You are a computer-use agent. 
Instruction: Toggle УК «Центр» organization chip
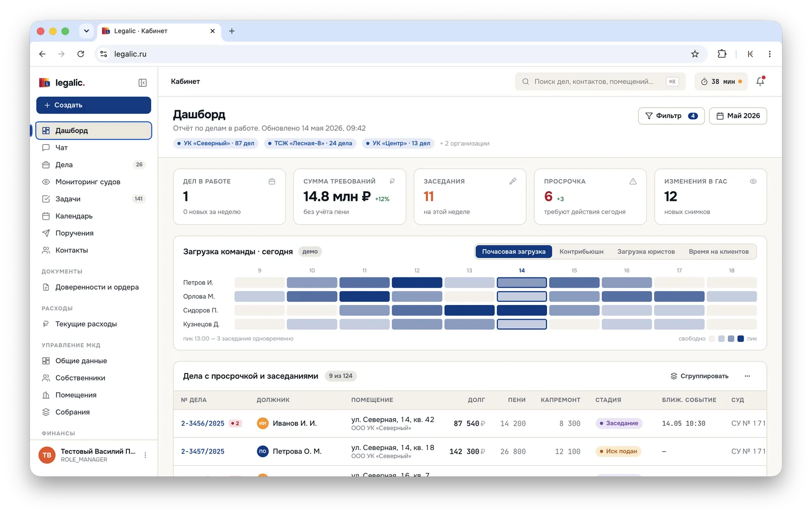398,144
